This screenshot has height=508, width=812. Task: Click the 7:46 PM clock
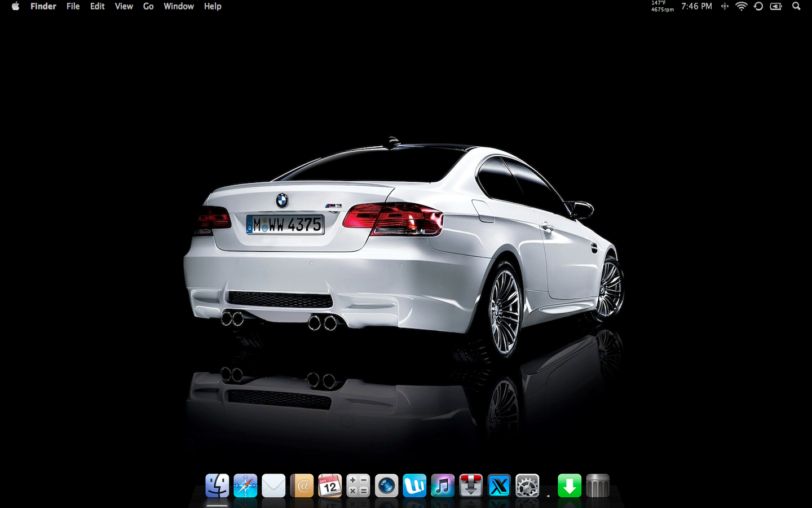tap(696, 6)
